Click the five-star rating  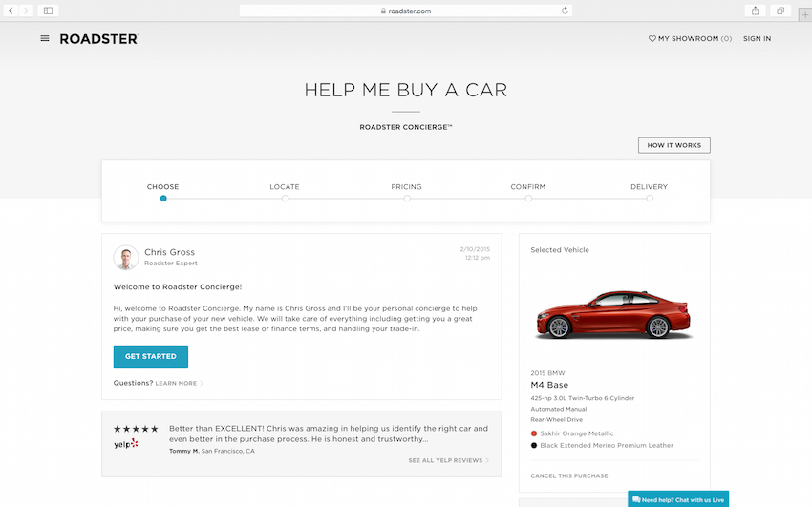tap(136, 429)
